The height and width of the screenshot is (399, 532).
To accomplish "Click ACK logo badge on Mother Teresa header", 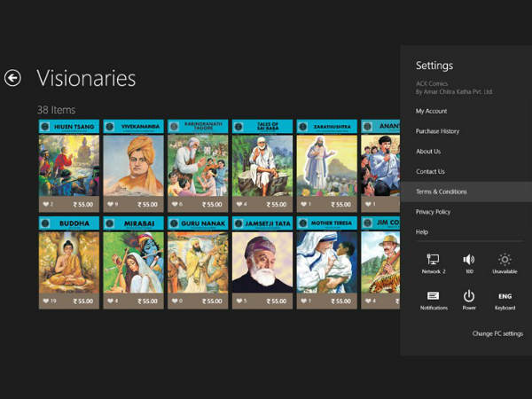I will point(302,223).
